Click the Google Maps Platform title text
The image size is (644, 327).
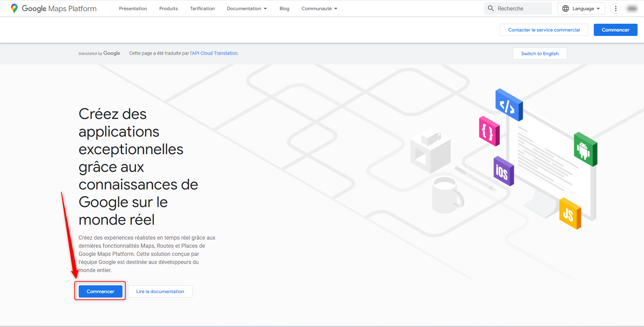click(59, 8)
